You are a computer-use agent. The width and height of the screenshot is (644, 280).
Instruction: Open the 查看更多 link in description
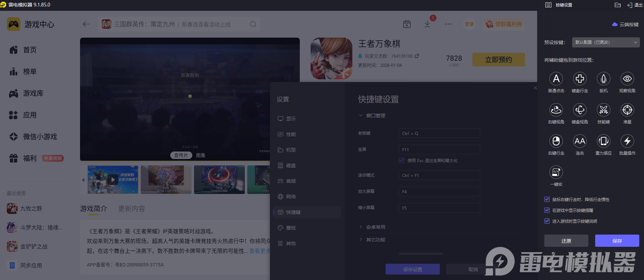(260, 251)
